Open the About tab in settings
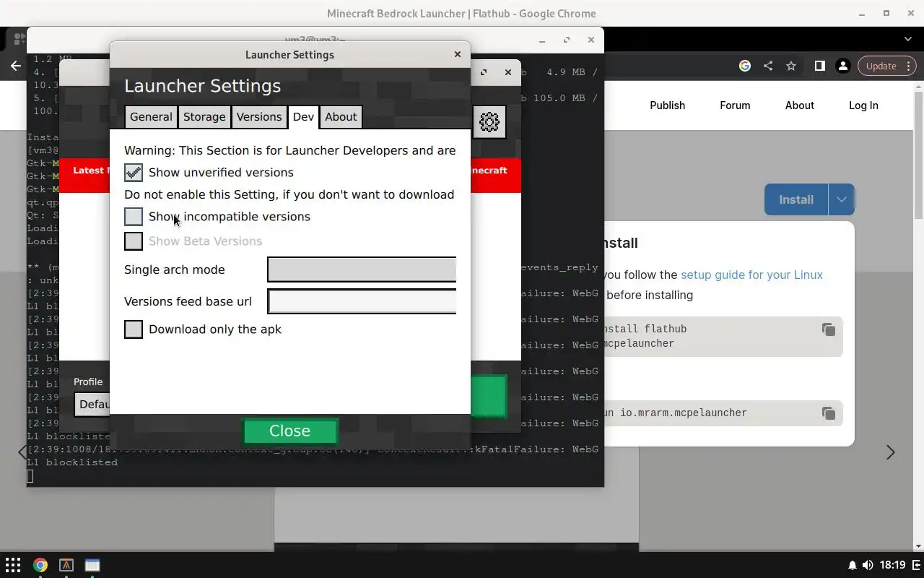 pos(341,117)
